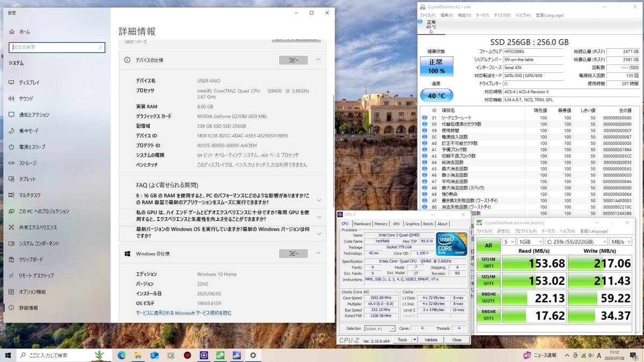
Task: Click CPU-Z Validate button
Action: 431,340
